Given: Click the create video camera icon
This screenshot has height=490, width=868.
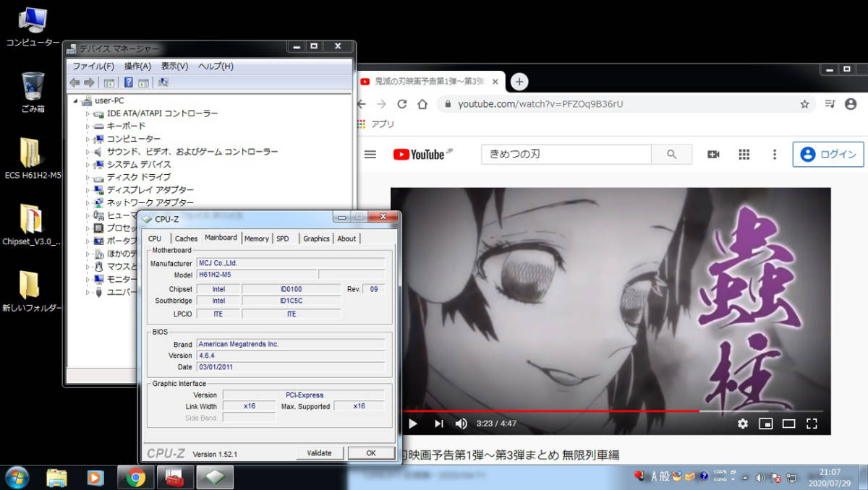Looking at the screenshot, I should [713, 154].
